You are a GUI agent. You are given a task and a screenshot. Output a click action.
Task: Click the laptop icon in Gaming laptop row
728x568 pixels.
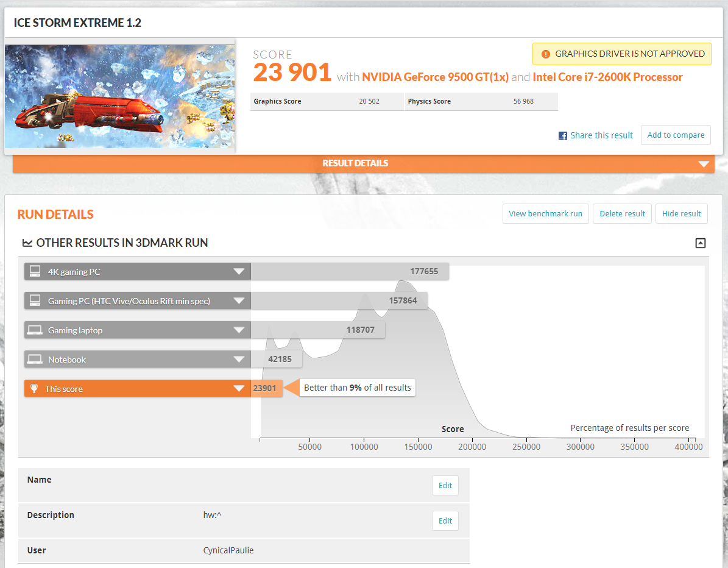tap(35, 330)
